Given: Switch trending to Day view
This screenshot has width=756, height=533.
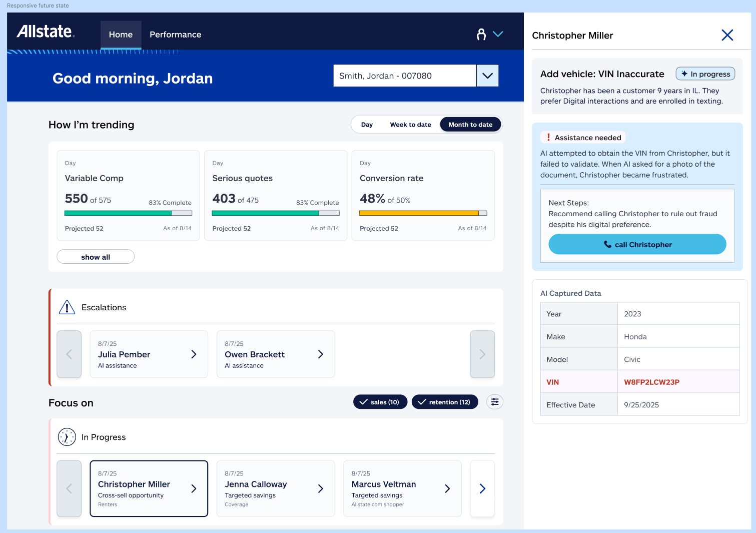Looking at the screenshot, I should tap(367, 125).
